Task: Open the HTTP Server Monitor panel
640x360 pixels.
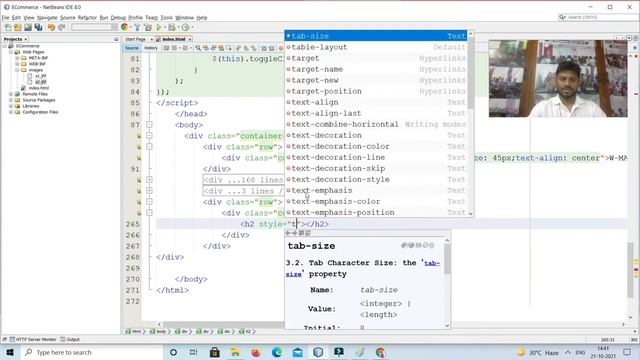Action: (x=33, y=339)
